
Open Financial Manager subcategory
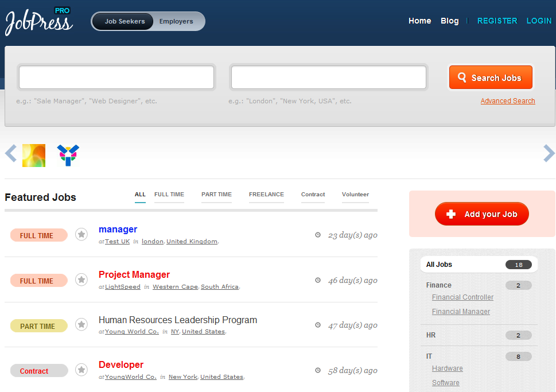(x=461, y=312)
